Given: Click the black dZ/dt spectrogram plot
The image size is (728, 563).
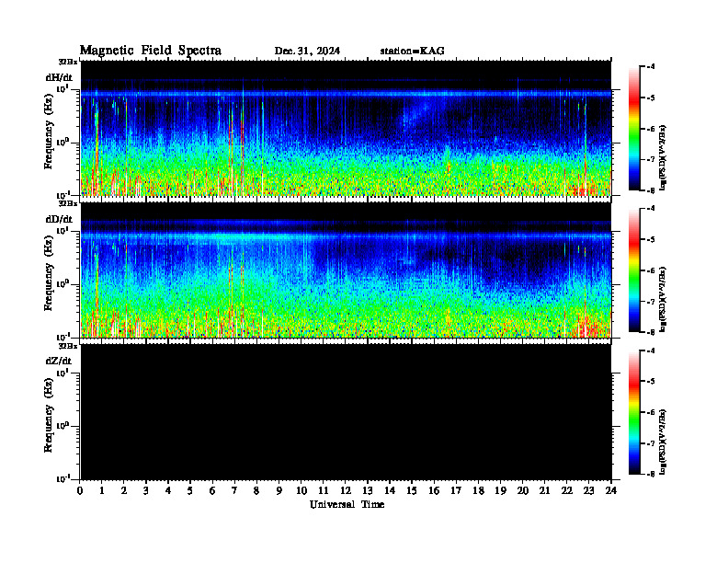Looking at the screenshot, I should (346, 412).
